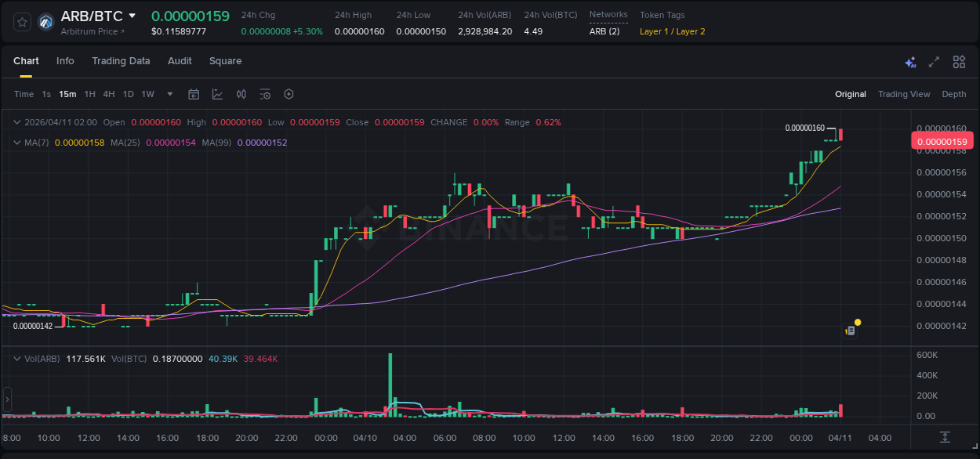The image size is (980, 459).
Task: Open the go-to-date calendar icon
Action: (x=194, y=94)
